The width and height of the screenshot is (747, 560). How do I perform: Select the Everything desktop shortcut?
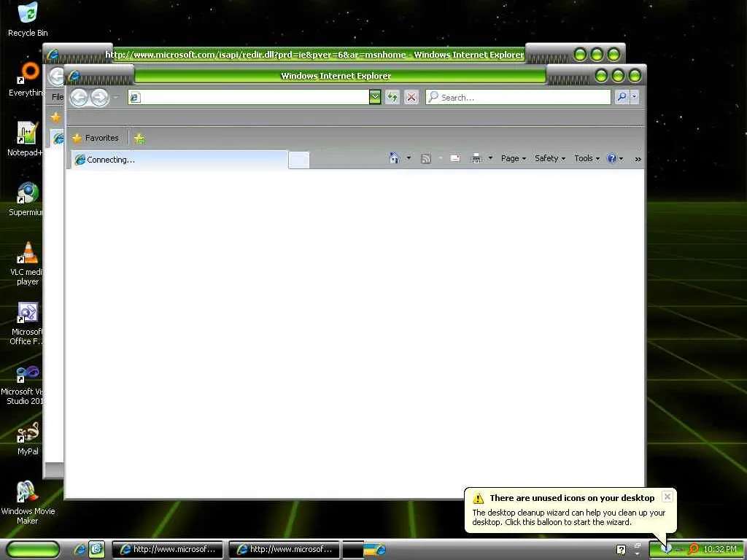pos(26,79)
